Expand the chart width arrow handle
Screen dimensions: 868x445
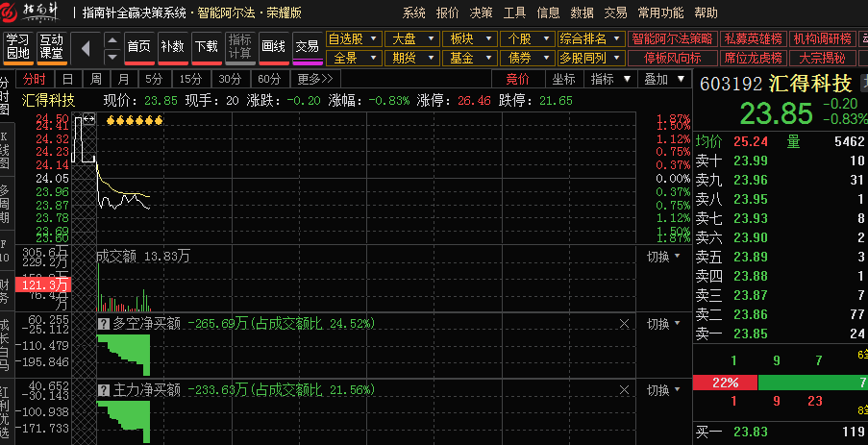pyautogui.click(x=89, y=118)
